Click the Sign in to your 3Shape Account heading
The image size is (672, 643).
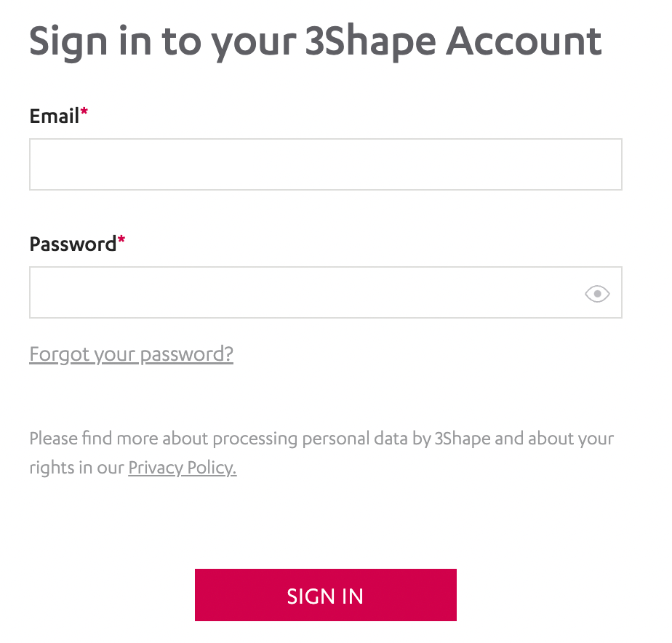[x=315, y=41]
